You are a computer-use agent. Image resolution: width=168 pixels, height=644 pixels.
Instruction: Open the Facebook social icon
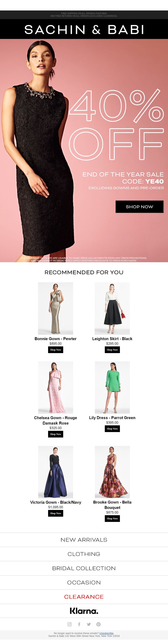(x=79, y=624)
